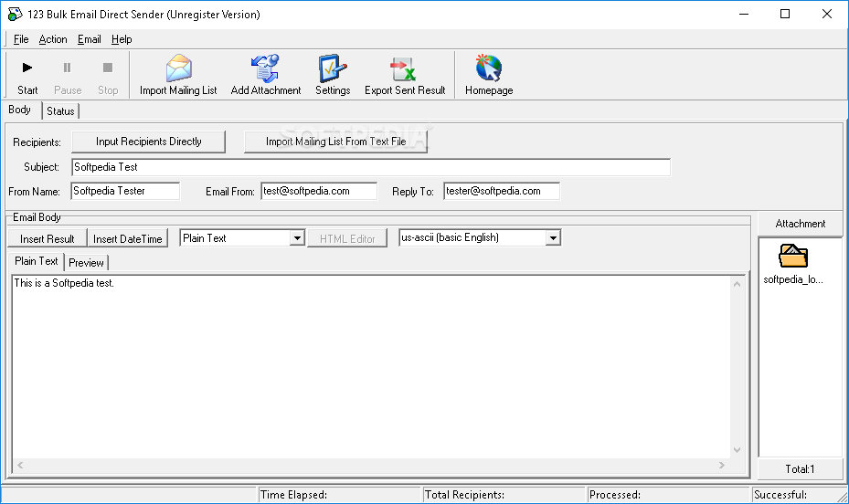The height and width of the screenshot is (504, 849).
Task: Click the Email From input field
Action: coord(319,191)
